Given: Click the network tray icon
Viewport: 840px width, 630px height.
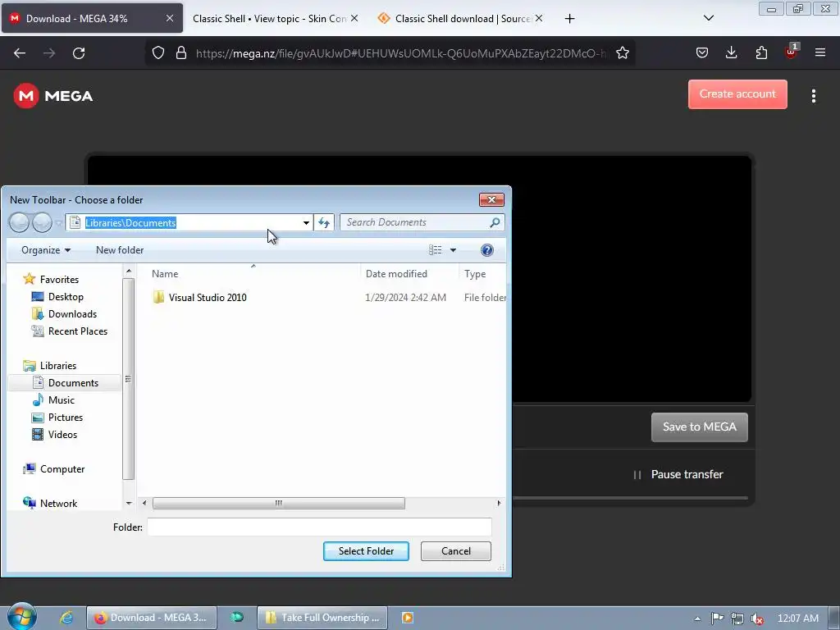Looking at the screenshot, I should [737, 619].
